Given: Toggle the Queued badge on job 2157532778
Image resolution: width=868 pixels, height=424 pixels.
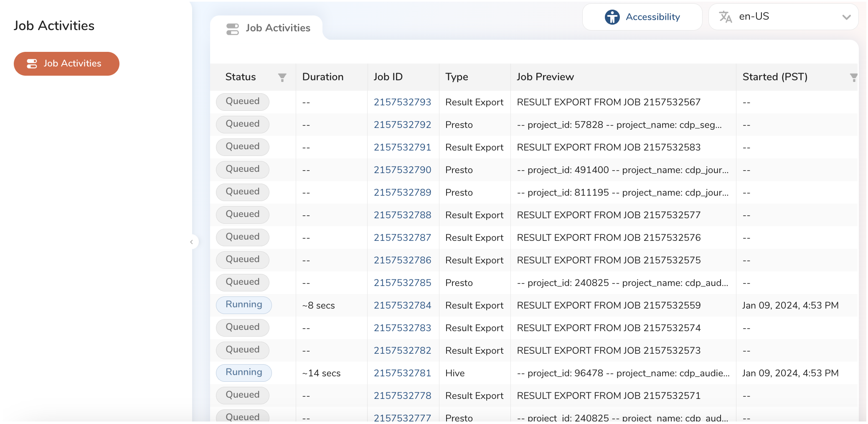Looking at the screenshot, I should pyautogui.click(x=242, y=395).
